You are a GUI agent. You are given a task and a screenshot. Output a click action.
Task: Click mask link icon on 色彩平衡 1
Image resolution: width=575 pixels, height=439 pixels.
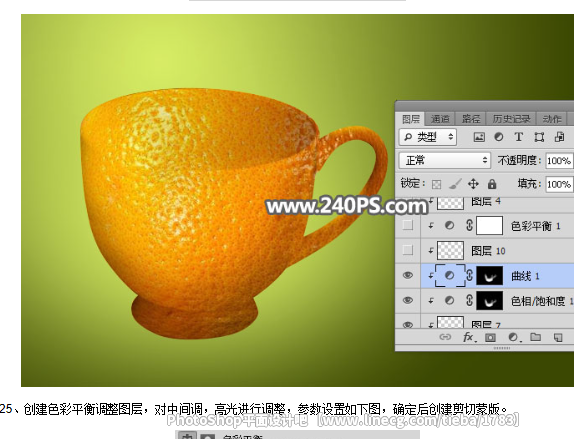tap(469, 225)
